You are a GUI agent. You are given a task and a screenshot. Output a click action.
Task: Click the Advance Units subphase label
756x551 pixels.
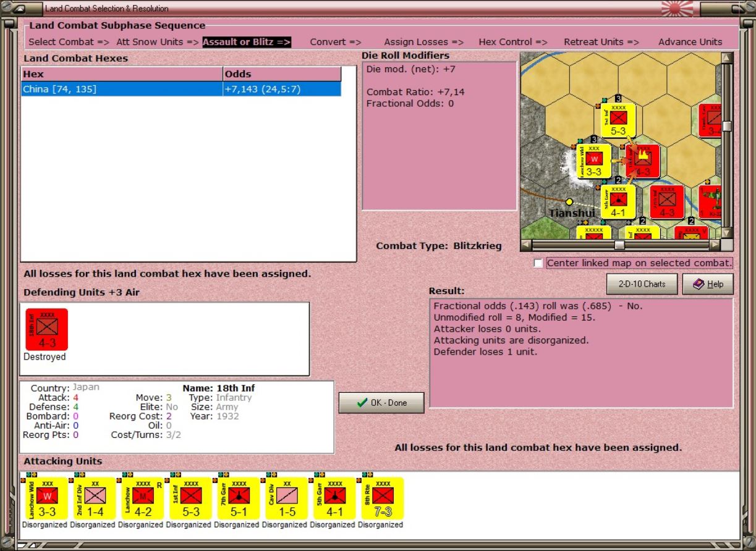click(x=690, y=42)
